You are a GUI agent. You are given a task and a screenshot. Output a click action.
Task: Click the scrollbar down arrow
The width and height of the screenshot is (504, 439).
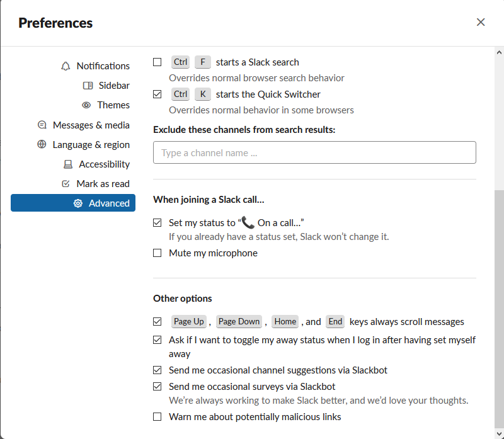click(x=499, y=434)
